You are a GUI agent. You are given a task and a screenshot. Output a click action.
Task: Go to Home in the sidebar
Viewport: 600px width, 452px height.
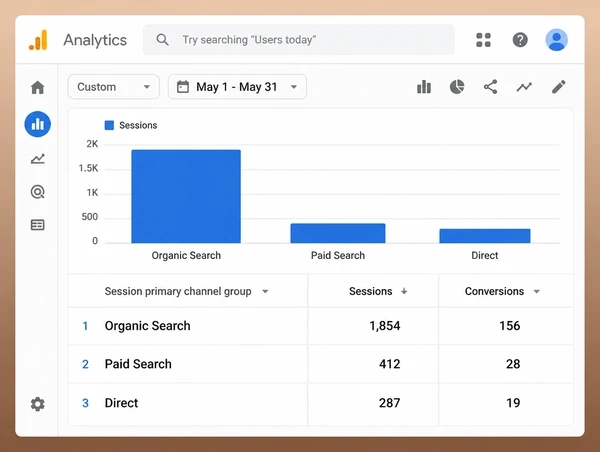[38, 87]
